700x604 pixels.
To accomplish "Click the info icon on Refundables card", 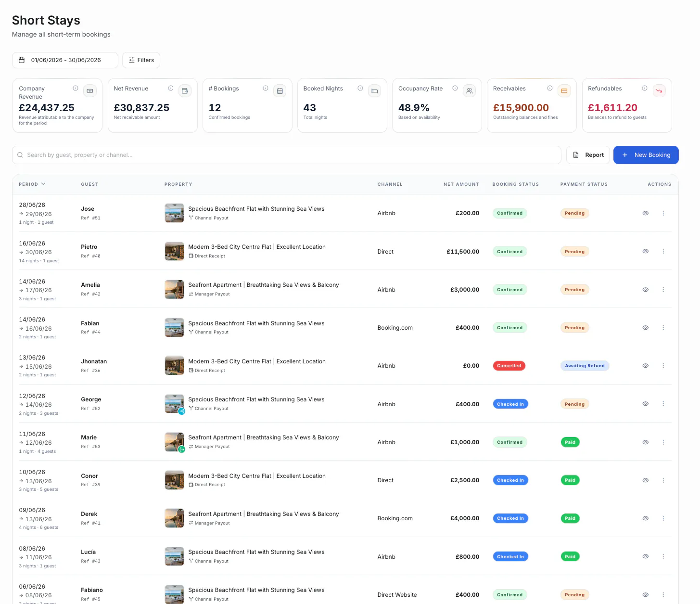I will [x=644, y=88].
